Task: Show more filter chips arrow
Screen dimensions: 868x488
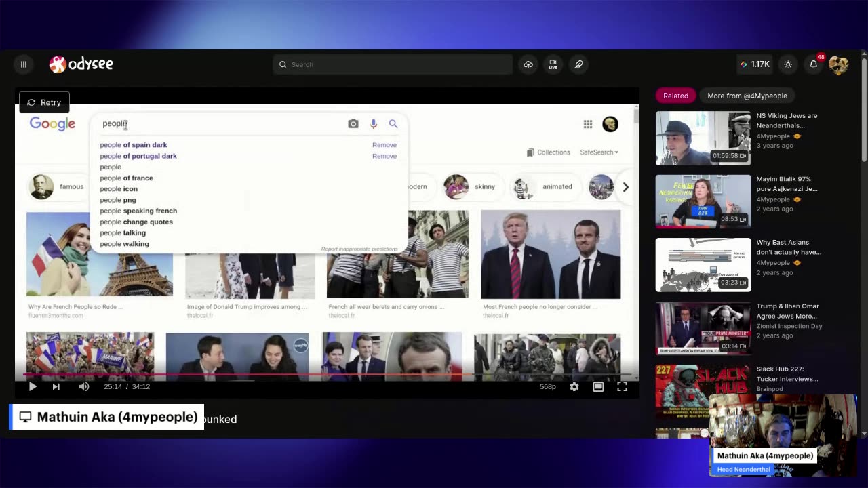Action: (x=625, y=187)
